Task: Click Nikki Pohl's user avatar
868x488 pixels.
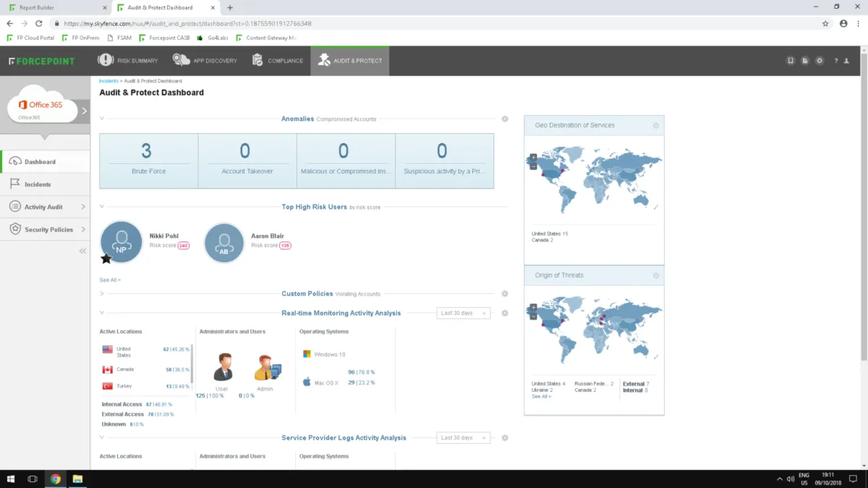Action: click(x=122, y=242)
